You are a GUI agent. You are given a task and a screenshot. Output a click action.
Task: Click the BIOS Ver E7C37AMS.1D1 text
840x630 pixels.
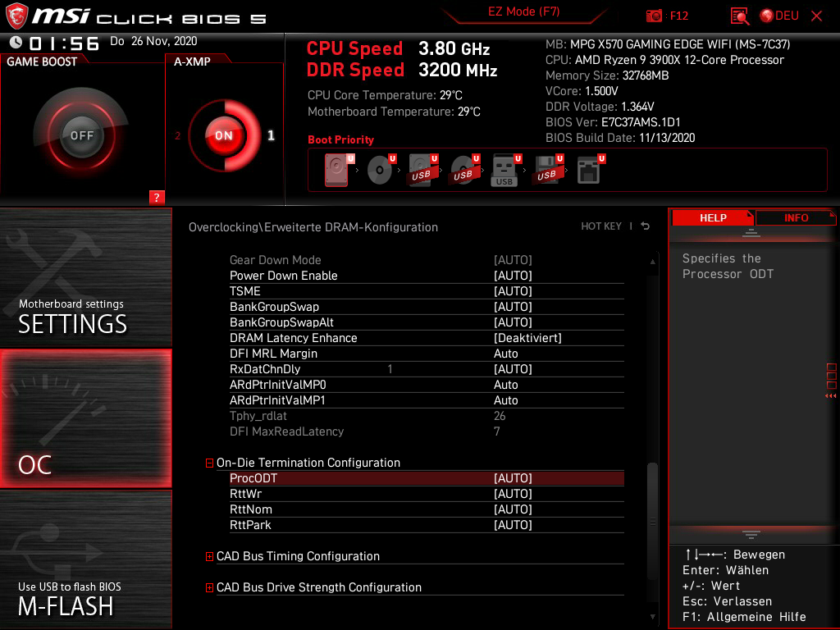[x=613, y=122]
